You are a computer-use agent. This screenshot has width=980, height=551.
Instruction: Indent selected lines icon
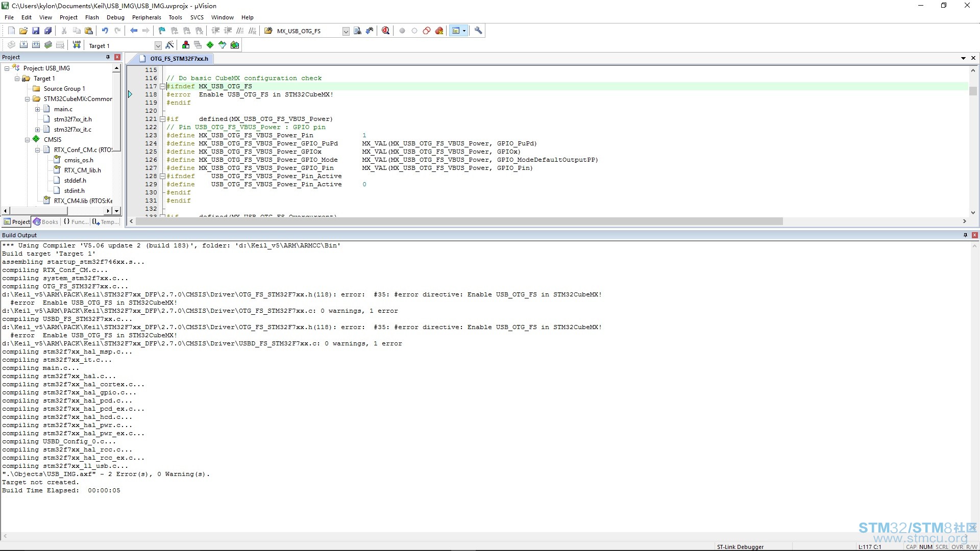pyautogui.click(x=215, y=31)
